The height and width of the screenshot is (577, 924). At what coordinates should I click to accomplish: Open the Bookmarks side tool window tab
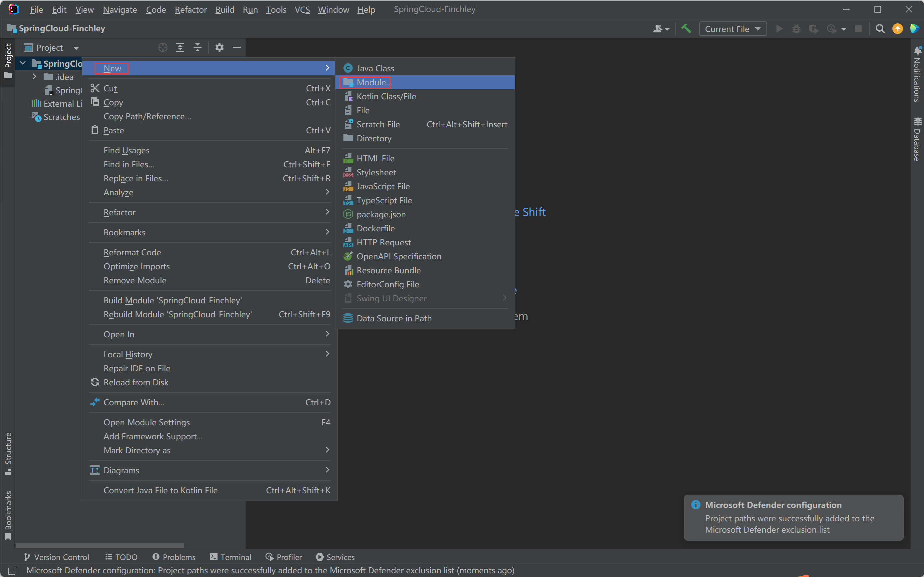pos(8,516)
